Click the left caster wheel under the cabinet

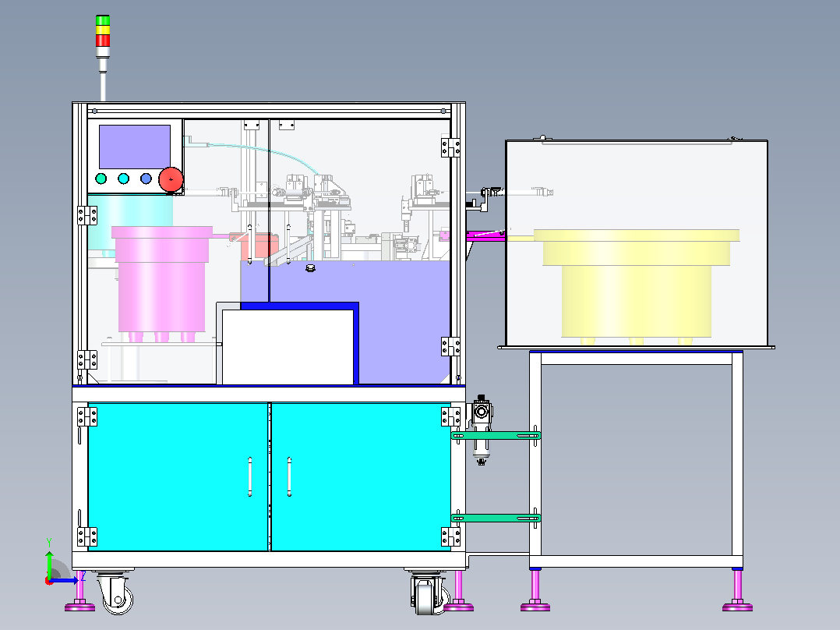[x=115, y=593]
